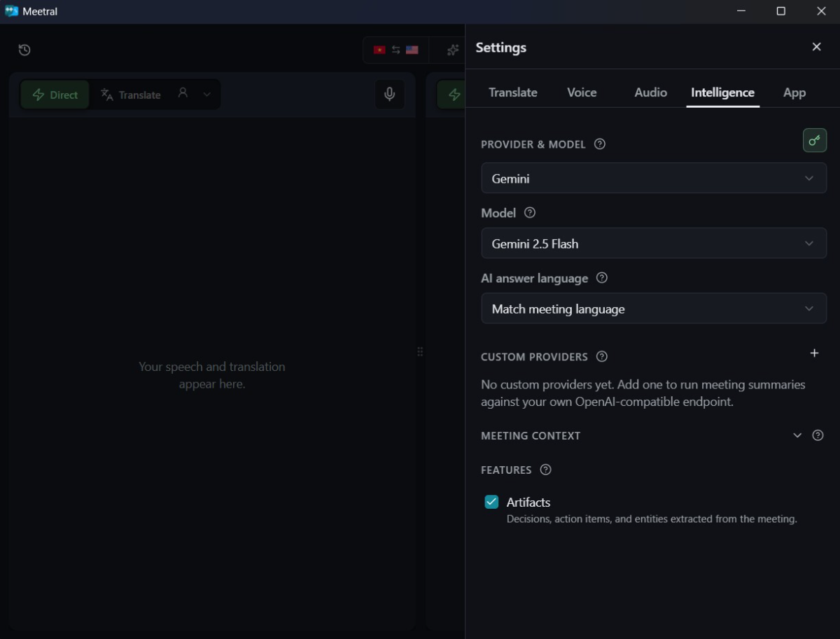The image size is (840, 639).
Task: Switch to the Voice settings tab
Action: click(582, 92)
